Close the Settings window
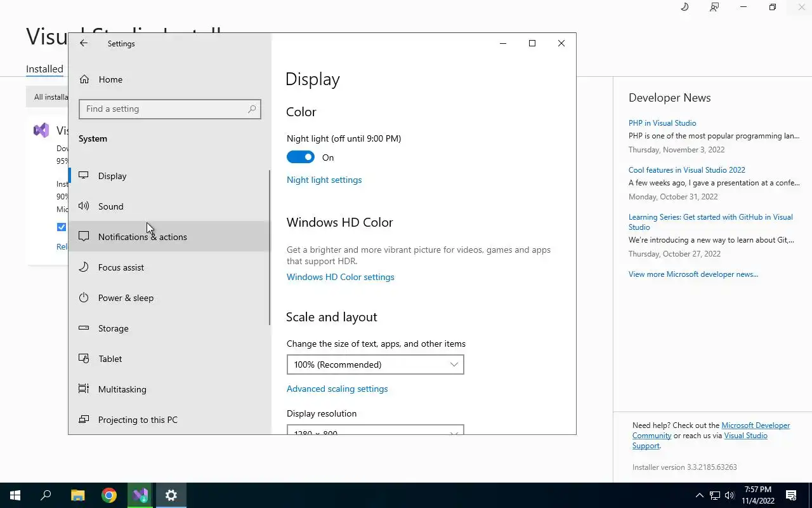Screen dimensions: 812x508 561,43
